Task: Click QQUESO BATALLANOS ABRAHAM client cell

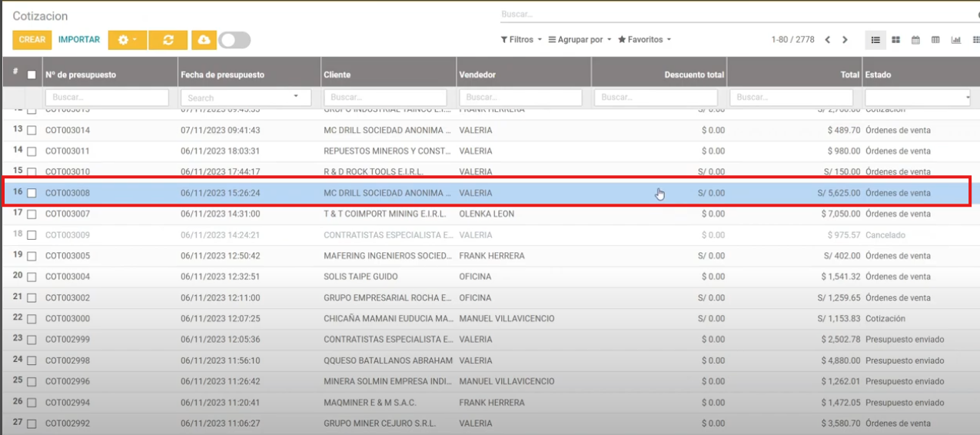Action: pyautogui.click(x=388, y=361)
